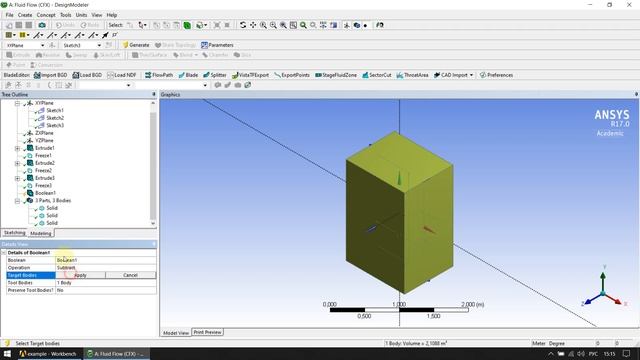640x360 pixels.
Task: Collapse the 3 Parts, 3 Bodies node
Action: (17, 201)
